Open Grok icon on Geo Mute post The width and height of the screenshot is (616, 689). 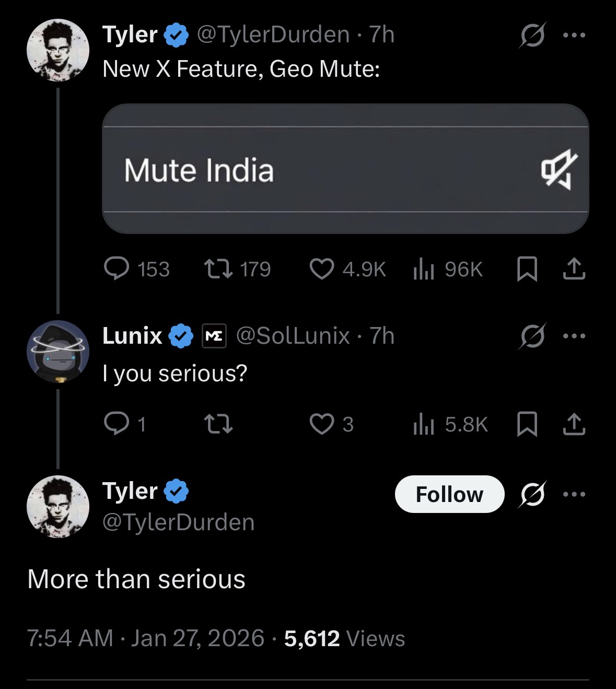point(532,35)
